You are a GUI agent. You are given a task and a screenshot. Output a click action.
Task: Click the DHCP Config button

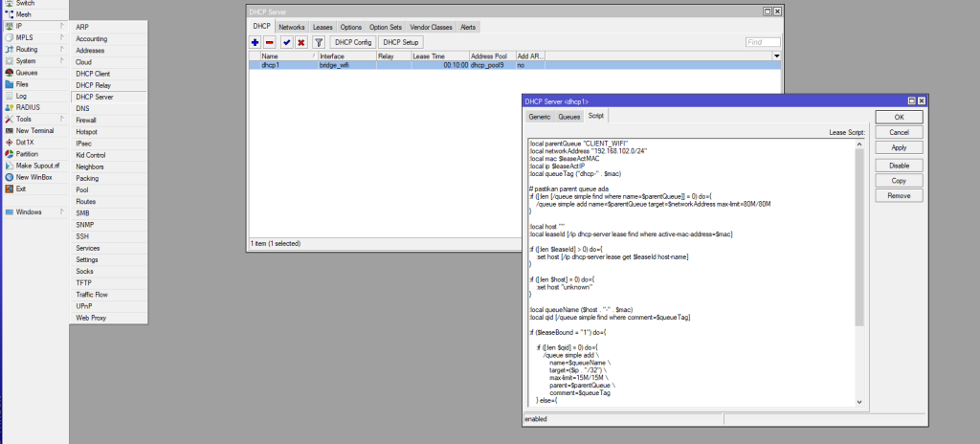(353, 42)
